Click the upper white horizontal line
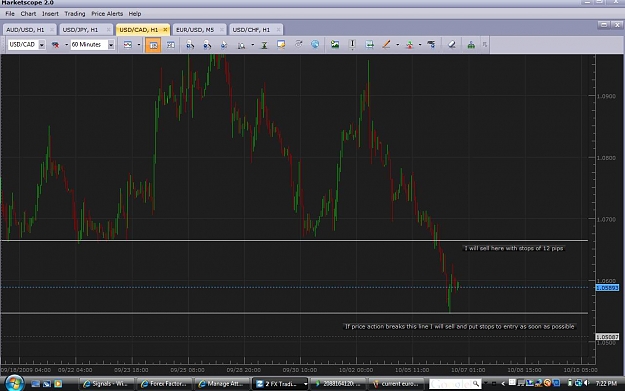Screen dimensions: 625x391 [294, 240]
